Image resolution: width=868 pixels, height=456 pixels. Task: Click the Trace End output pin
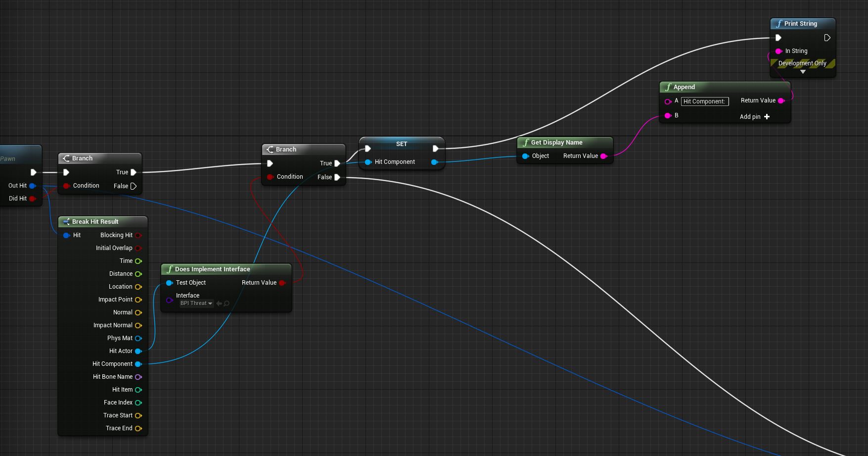(138, 428)
